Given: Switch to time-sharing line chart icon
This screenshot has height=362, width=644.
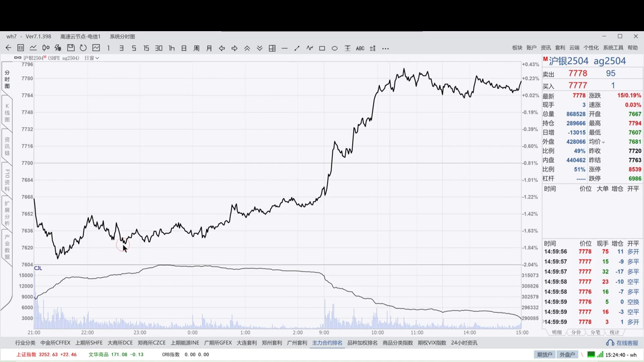Looking at the screenshot, I should 33,48.
